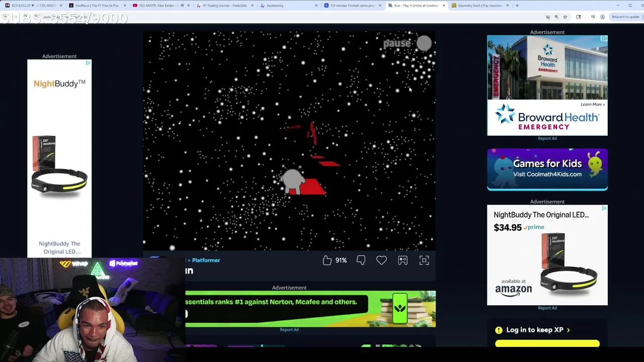Click Report Ad under the NightBuddy Amazon ad
The height and width of the screenshot is (362, 644).
(x=547, y=308)
